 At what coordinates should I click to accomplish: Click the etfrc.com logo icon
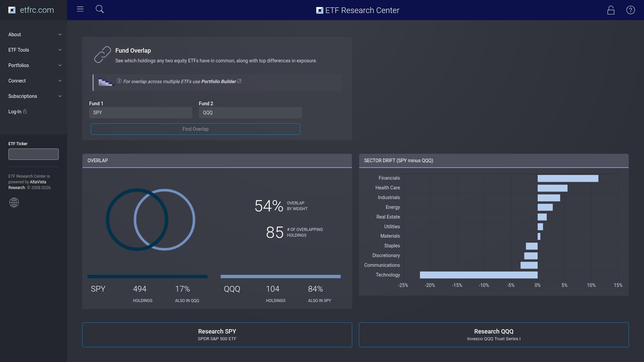point(12,10)
